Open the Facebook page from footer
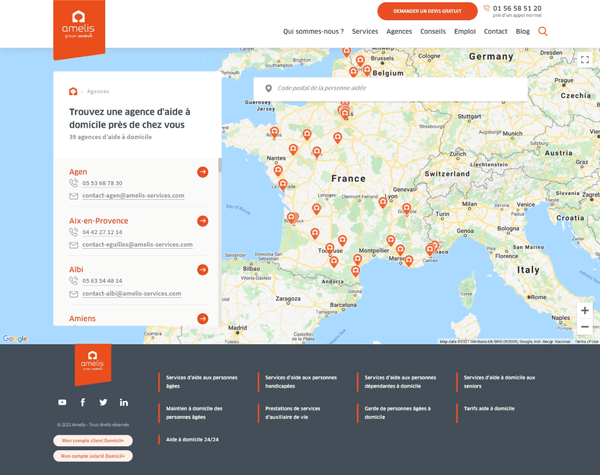This screenshot has height=475, width=600. tap(83, 402)
